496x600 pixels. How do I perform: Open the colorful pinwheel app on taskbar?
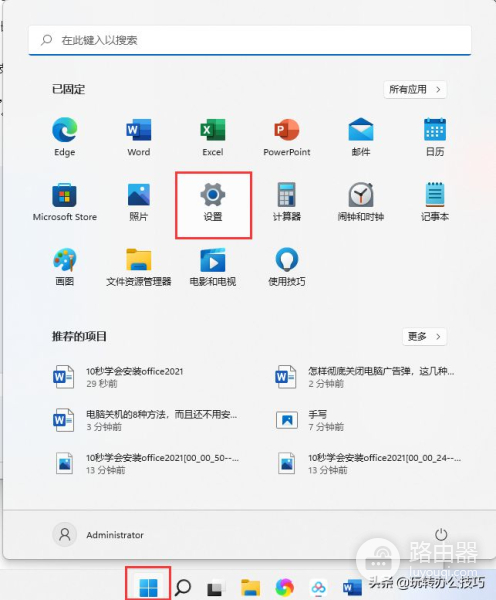pos(285,587)
